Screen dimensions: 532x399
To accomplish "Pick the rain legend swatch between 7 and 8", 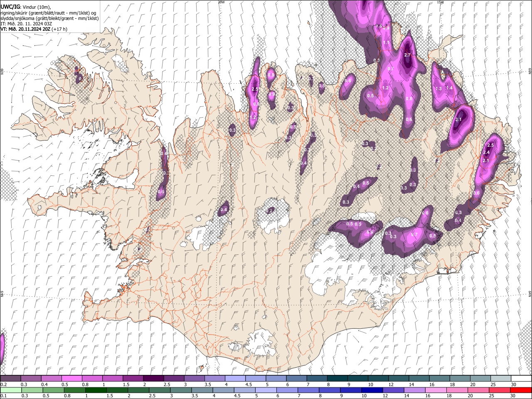I will [308, 390].
